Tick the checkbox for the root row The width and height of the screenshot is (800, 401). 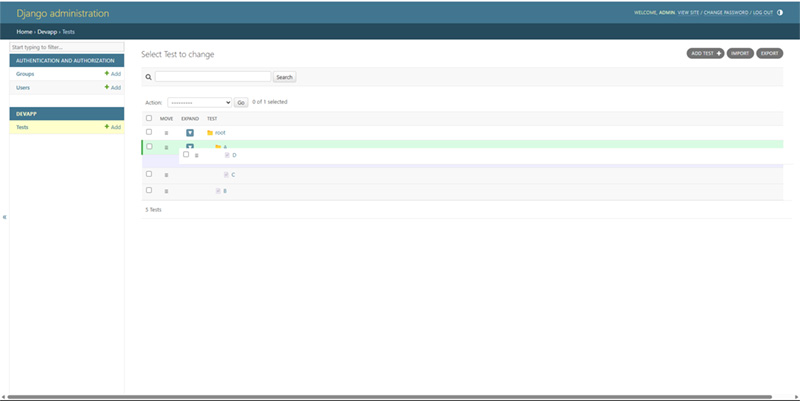pos(149,132)
